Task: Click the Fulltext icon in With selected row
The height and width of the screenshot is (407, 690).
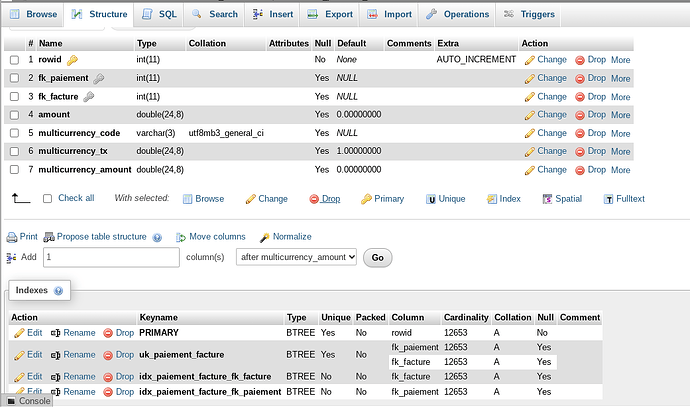Action: 608,199
